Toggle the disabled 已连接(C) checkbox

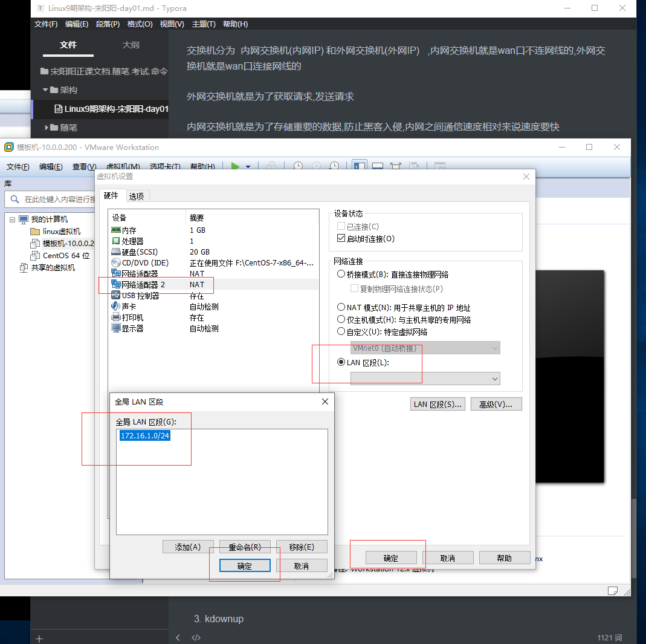(x=341, y=226)
